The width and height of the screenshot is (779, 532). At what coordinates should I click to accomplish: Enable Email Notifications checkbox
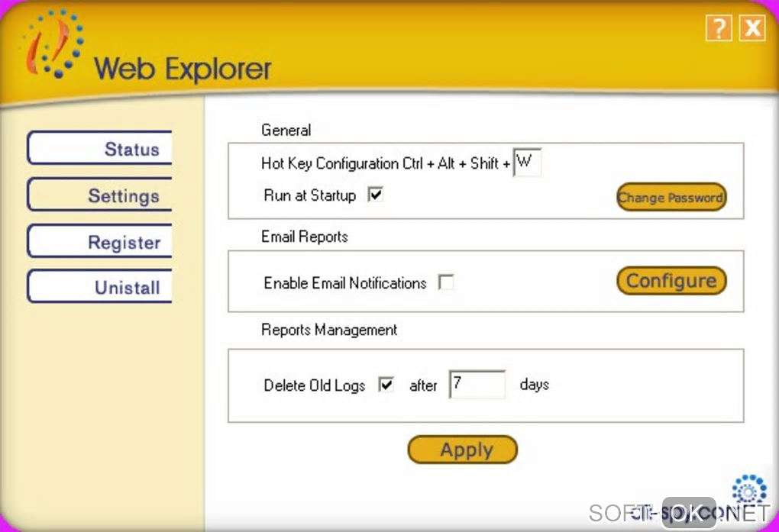tap(446, 282)
